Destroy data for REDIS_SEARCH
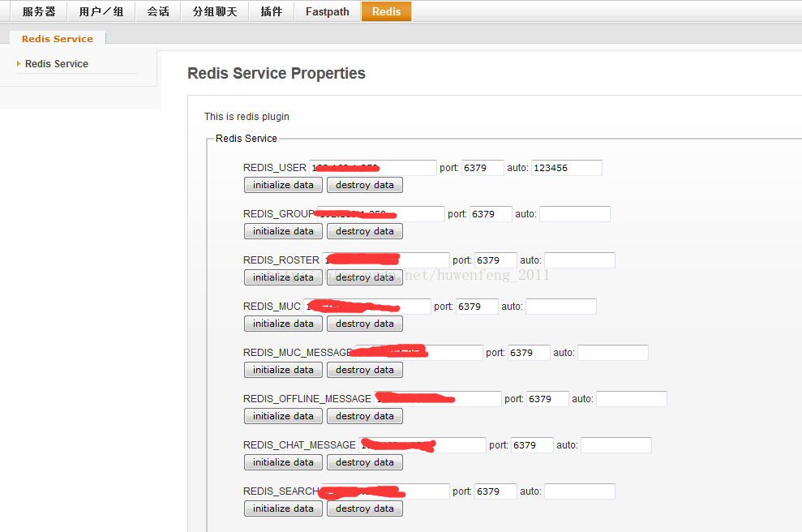 (x=365, y=508)
